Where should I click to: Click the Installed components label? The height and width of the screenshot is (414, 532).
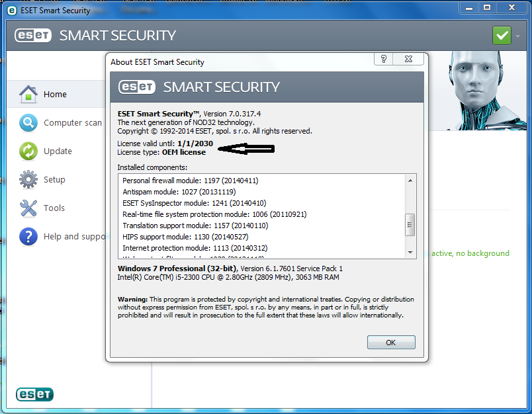pyautogui.click(x=152, y=167)
